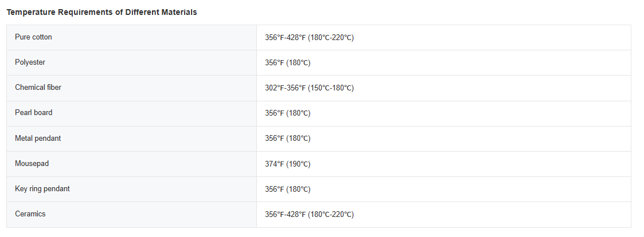This screenshot has width=644, height=237.
Task: Click the '302°F-356°F (150°C-180°C)' temperature cell
Action: click(309, 88)
